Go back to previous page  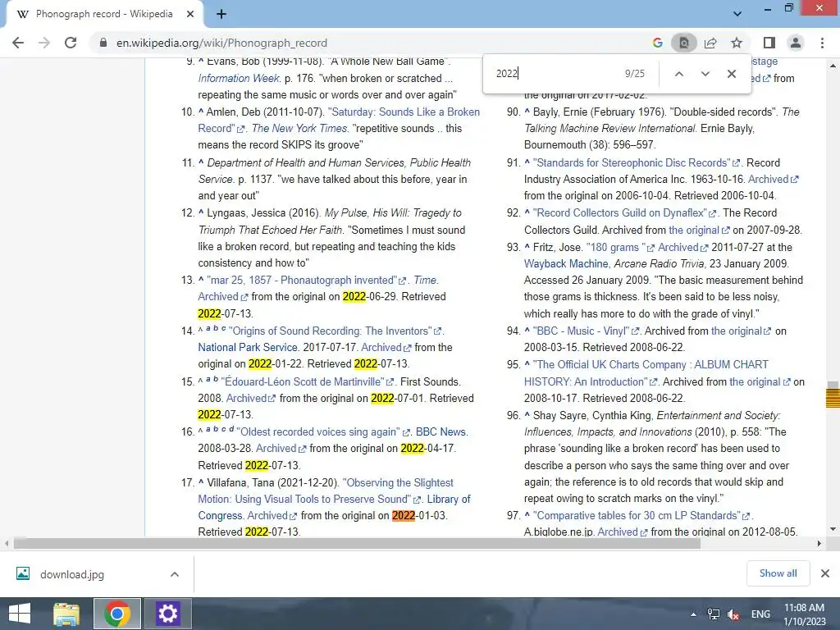pos(18,43)
